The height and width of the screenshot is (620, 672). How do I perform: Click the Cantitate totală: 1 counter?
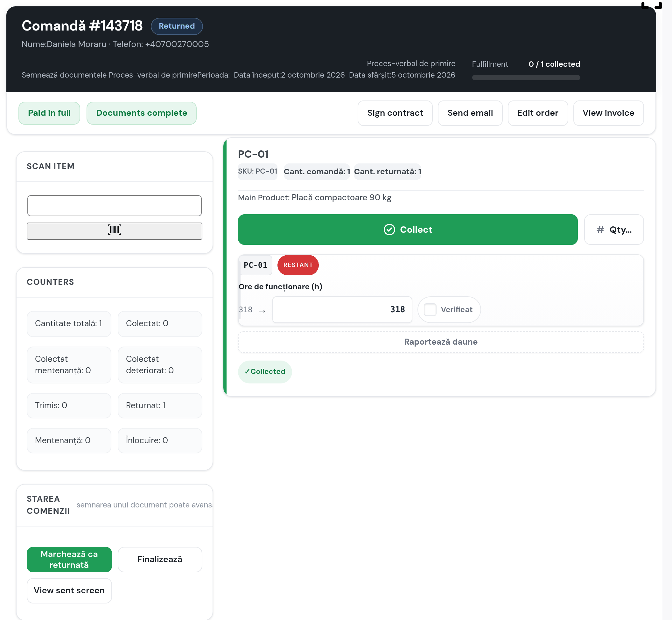point(69,324)
